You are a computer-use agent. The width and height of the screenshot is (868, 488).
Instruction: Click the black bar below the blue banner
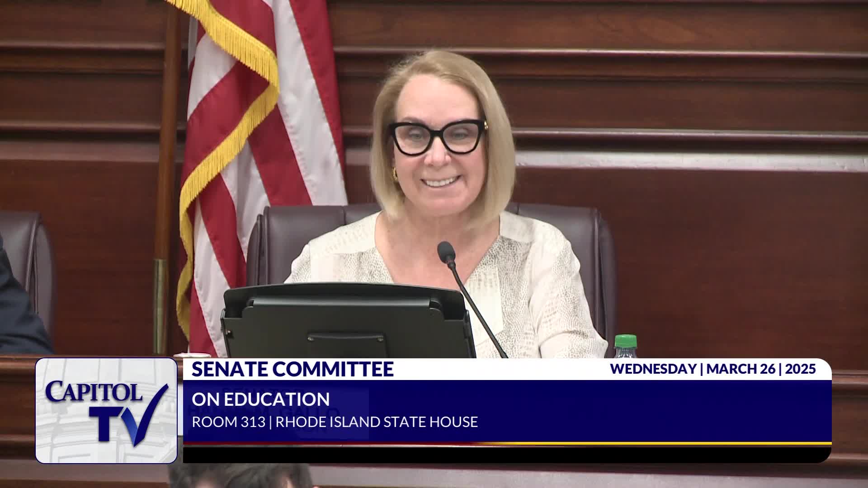[x=506, y=455]
